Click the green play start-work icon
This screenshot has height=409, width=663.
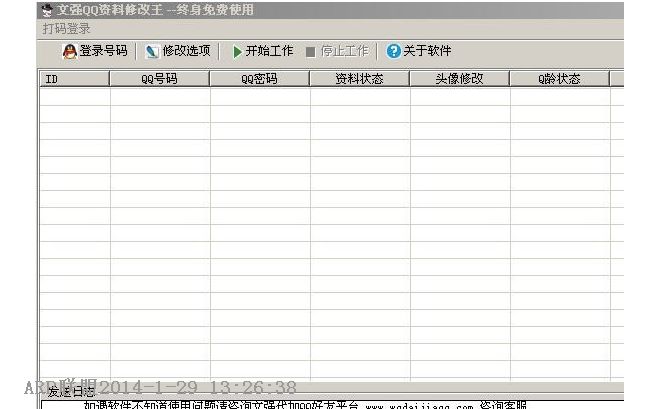(237, 52)
